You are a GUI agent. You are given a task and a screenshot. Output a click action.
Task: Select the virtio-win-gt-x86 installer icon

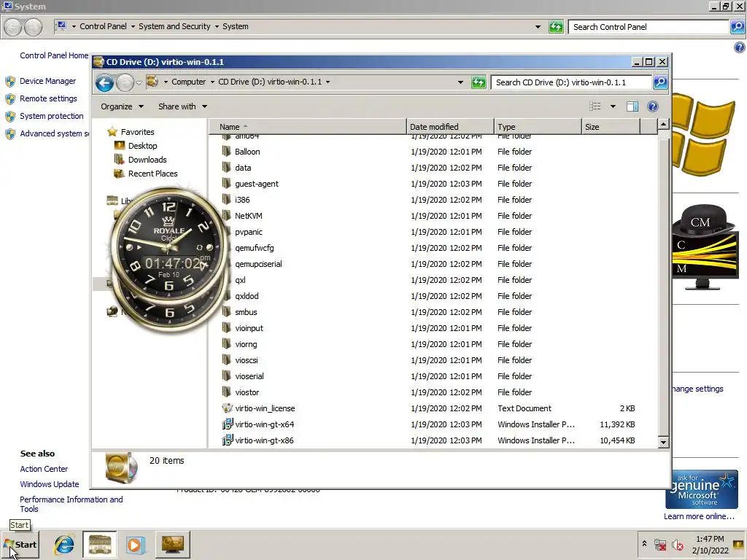(x=228, y=440)
